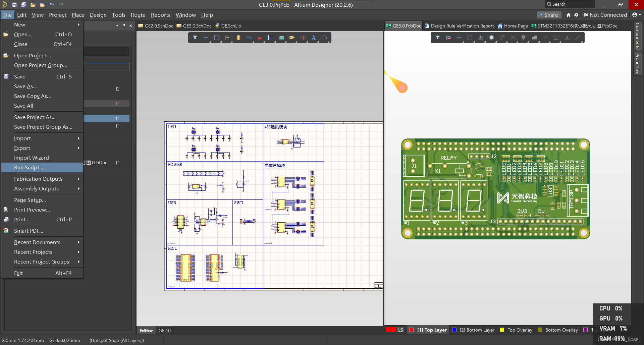Select the Bottom Layer blue swatch
Screen dimensions: 644x345
pyautogui.click(x=454, y=330)
